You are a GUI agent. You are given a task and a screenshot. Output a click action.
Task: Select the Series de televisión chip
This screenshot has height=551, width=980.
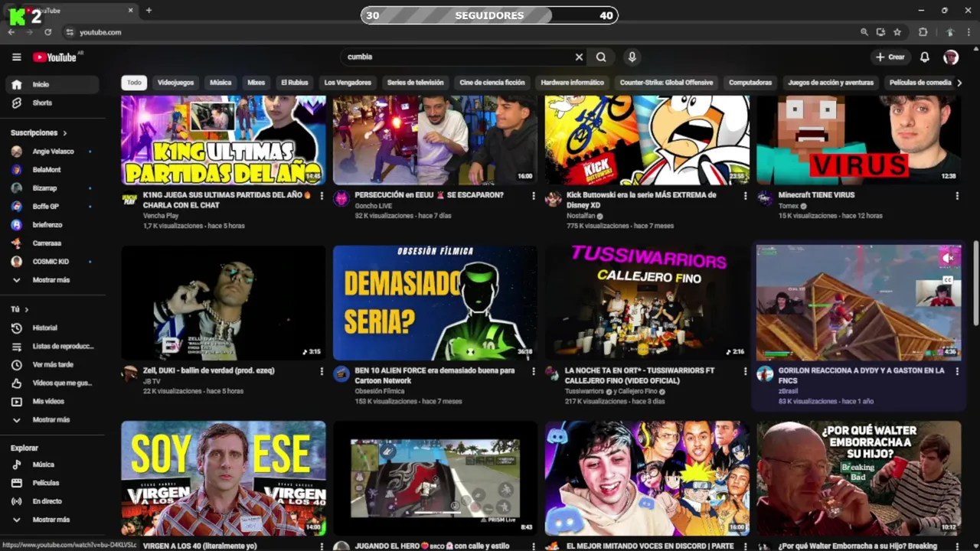415,83
